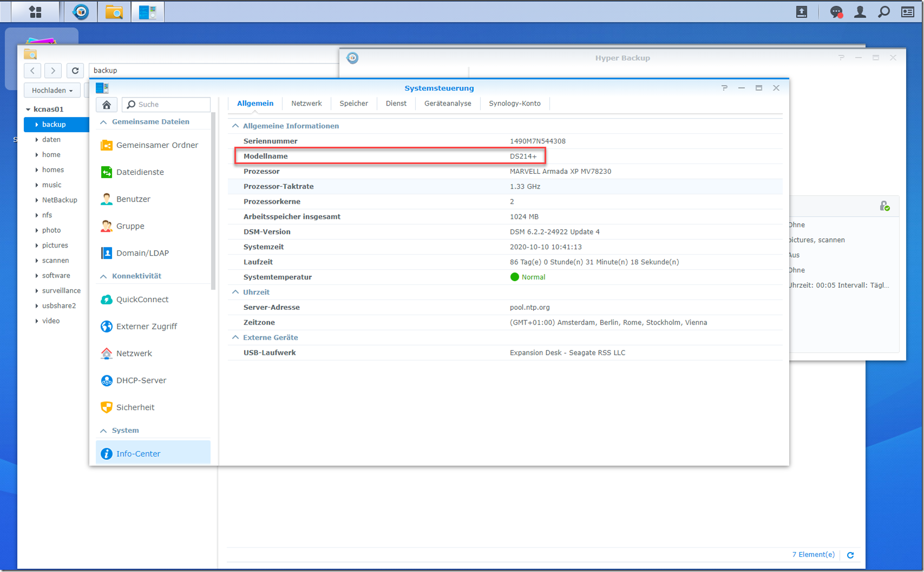Open the Hochladen dropdown
Viewport: 924px width, 572px height.
52,90
